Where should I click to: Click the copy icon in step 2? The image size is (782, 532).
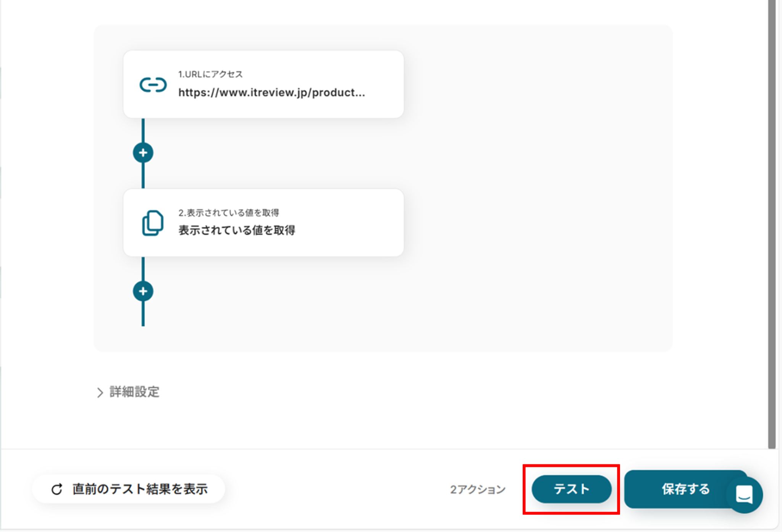tap(153, 223)
